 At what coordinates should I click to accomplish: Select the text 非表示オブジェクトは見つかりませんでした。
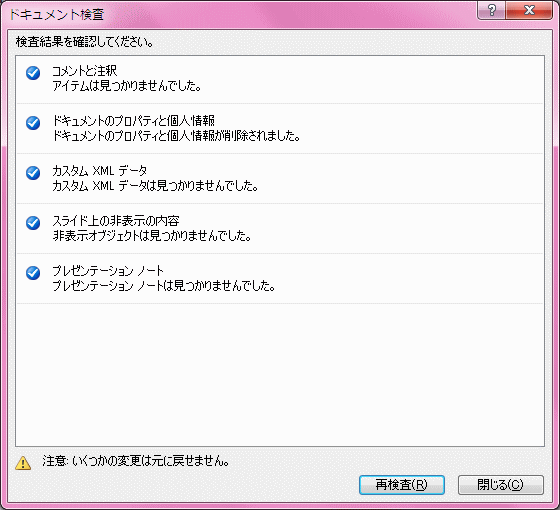coord(152,236)
